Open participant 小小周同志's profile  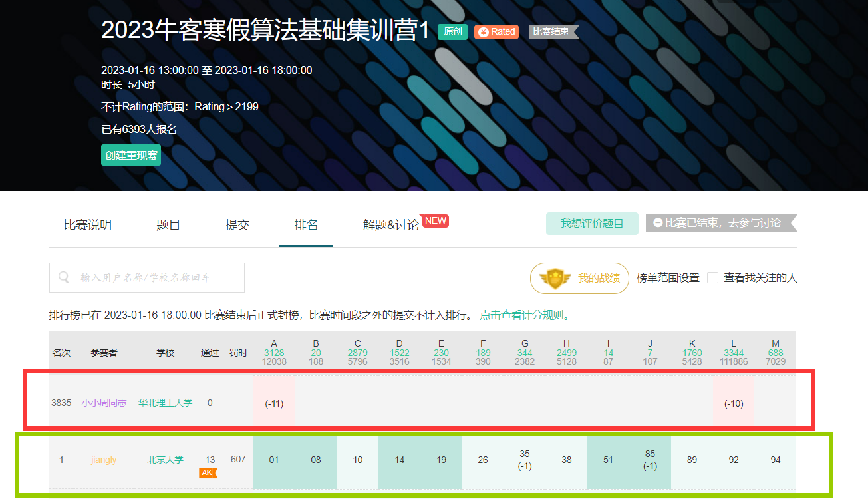(104, 403)
